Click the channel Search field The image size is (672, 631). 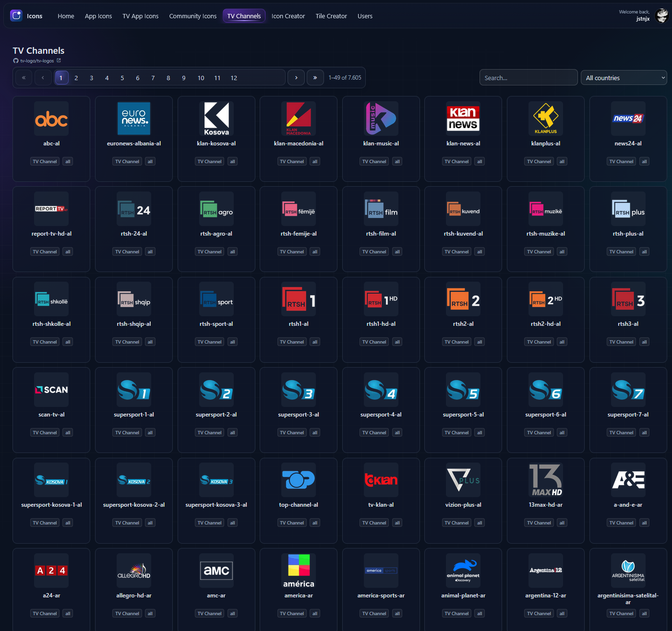click(528, 78)
